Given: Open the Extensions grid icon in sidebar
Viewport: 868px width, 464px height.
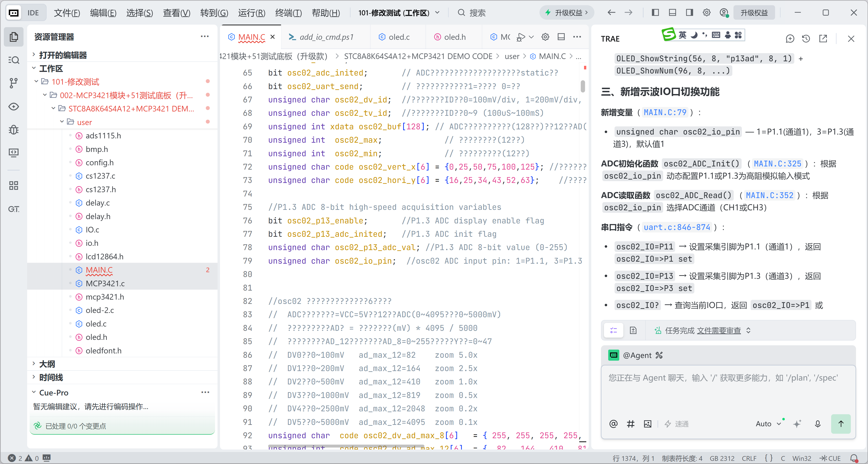Looking at the screenshot, I should pos(14,185).
